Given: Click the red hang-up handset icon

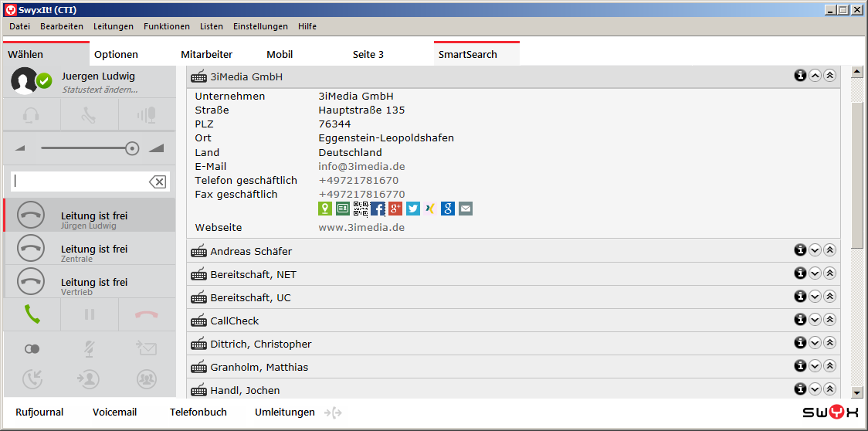Looking at the screenshot, I should 147,314.
